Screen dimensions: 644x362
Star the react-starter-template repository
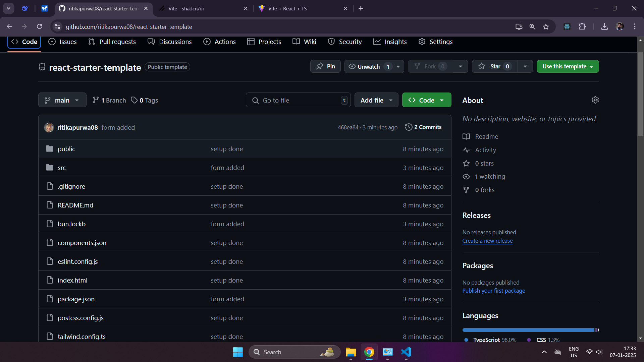[495, 66]
